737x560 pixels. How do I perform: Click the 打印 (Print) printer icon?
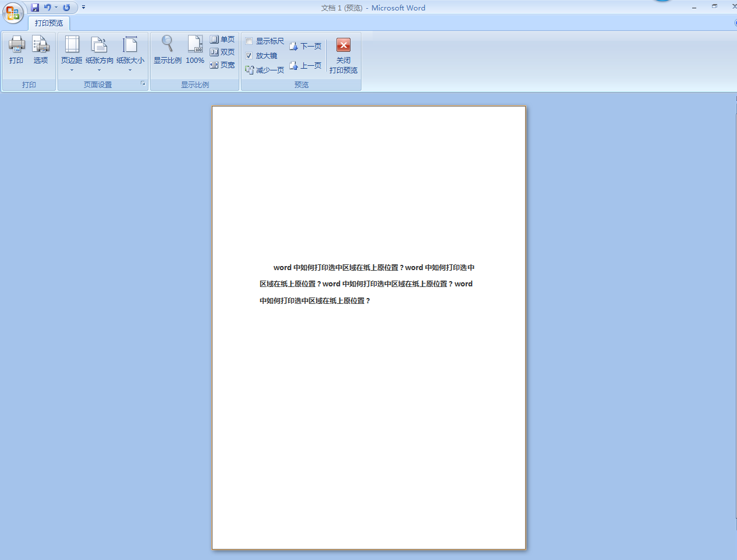pyautogui.click(x=16, y=45)
